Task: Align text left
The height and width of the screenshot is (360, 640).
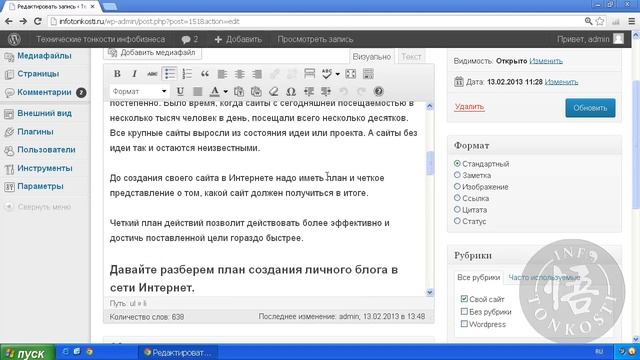Action: pyautogui.click(x=222, y=74)
